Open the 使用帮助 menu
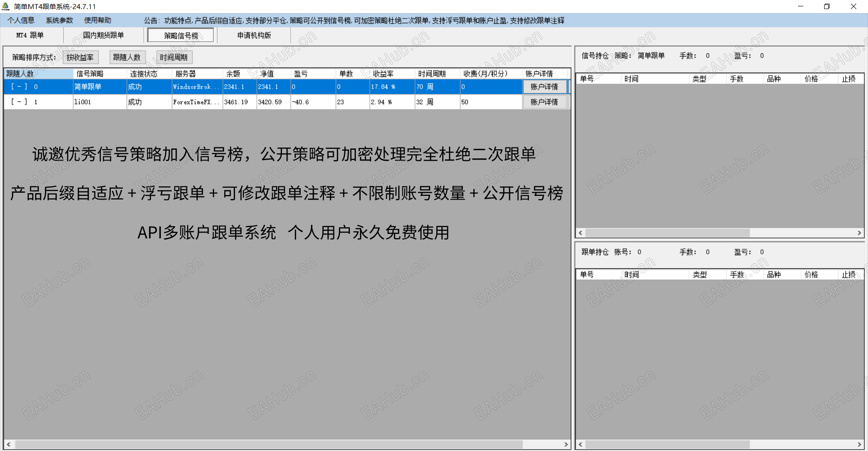This screenshot has width=868, height=451. [x=97, y=20]
